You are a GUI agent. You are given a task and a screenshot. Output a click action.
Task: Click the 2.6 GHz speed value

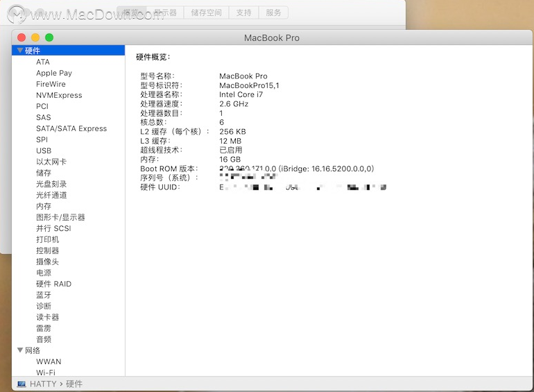tap(234, 104)
